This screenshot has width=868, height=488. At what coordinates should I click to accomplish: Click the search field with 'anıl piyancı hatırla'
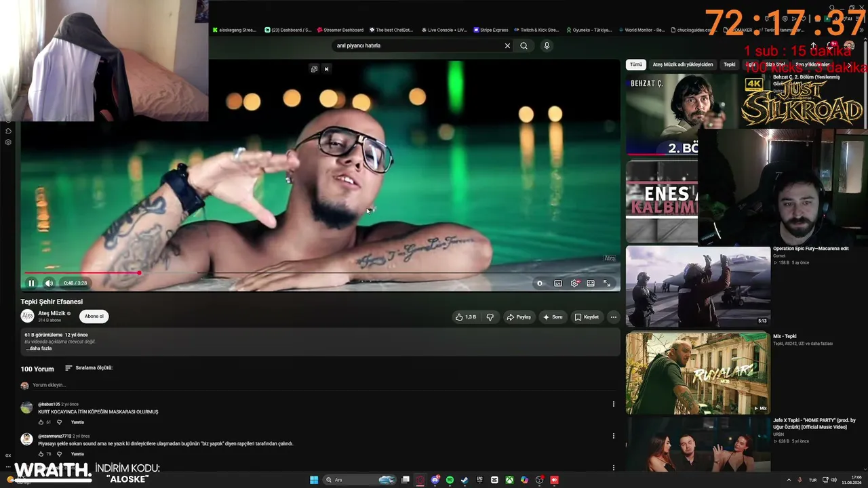[x=417, y=45]
